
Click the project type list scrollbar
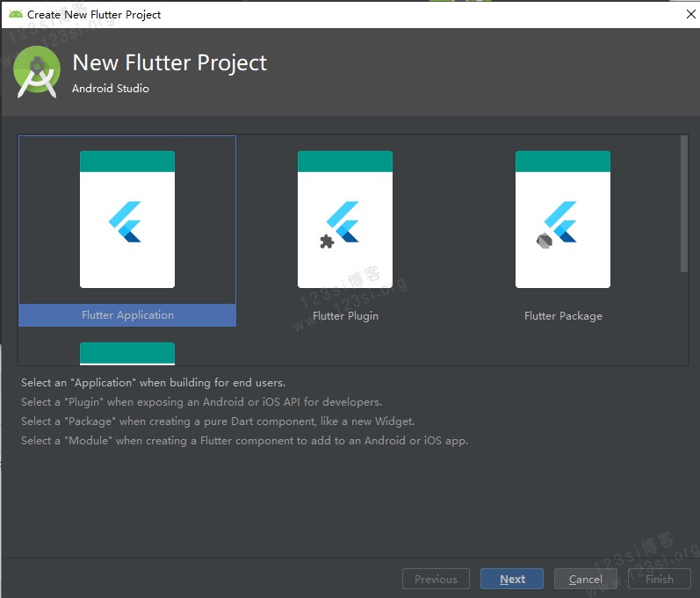[684, 204]
